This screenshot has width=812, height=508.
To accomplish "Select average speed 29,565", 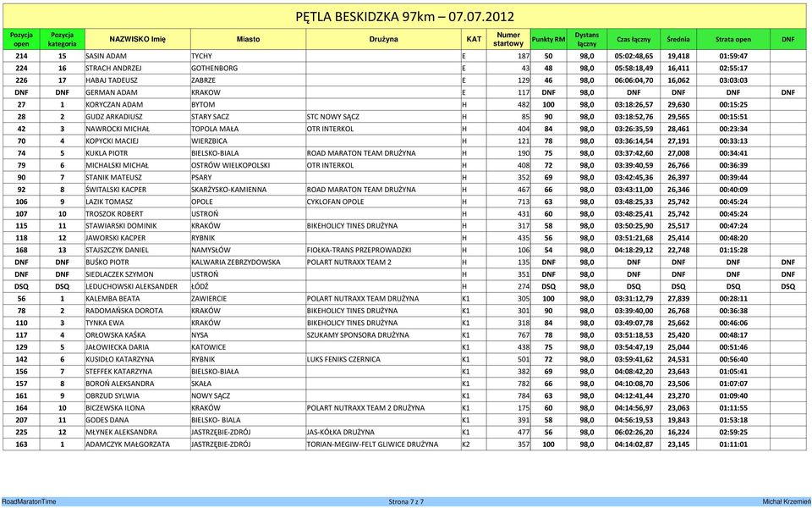I will 678,117.
